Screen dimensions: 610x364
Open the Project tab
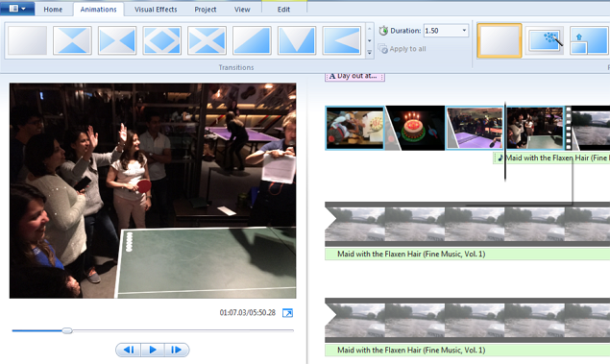point(206,10)
